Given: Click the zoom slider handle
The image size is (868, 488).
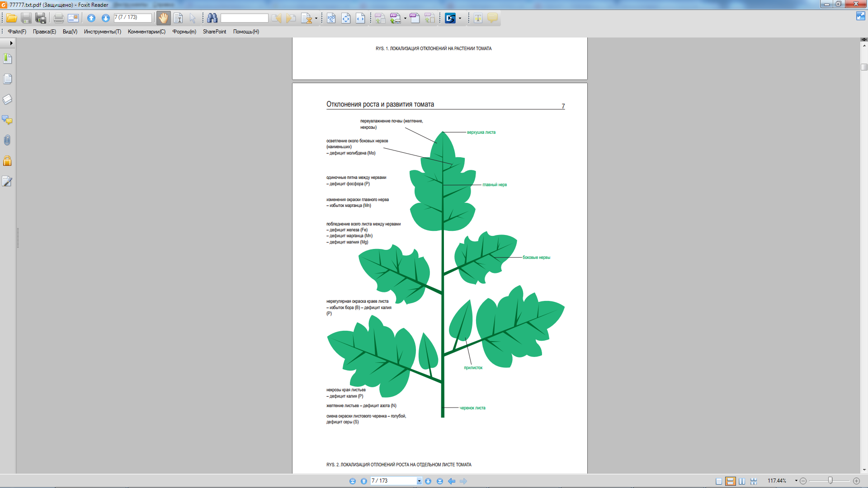Looking at the screenshot, I should 830,480.
